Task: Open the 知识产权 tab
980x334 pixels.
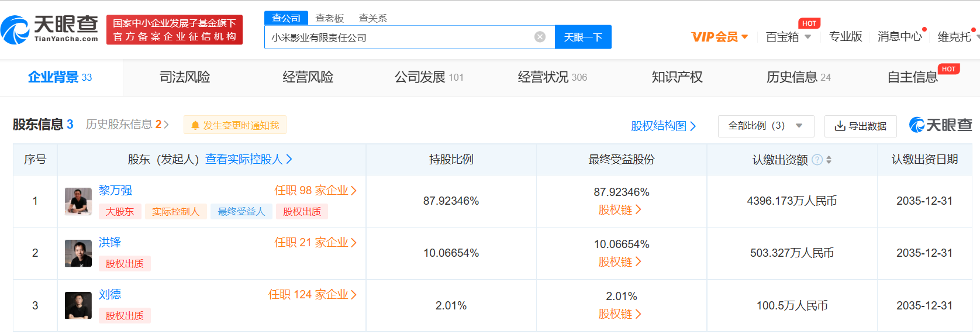Action: click(677, 77)
